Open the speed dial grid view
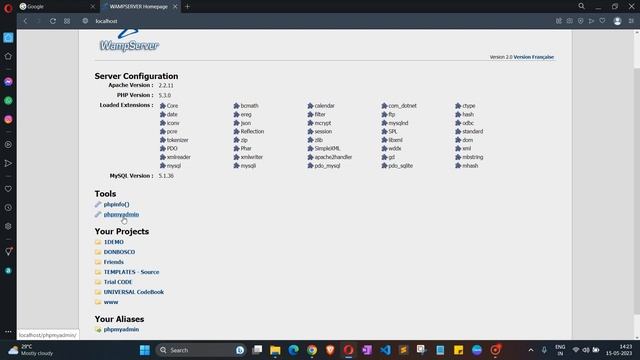The height and width of the screenshot is (360, 640). (67, 21)
